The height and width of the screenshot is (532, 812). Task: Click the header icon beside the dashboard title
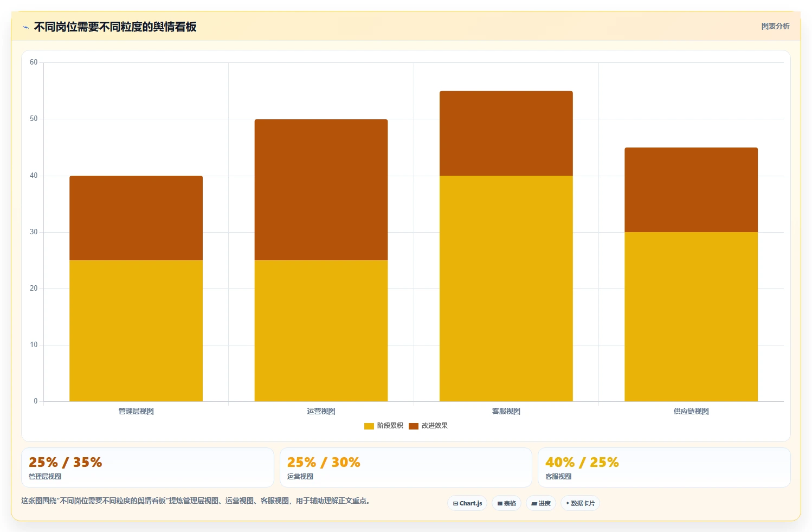25,27
